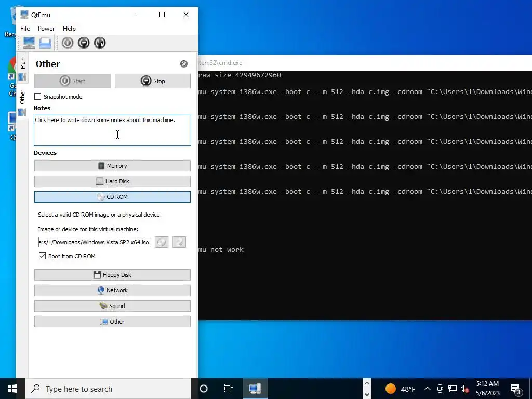Click inside the Notes text box

pyautogui.click(x=112, y=130)
